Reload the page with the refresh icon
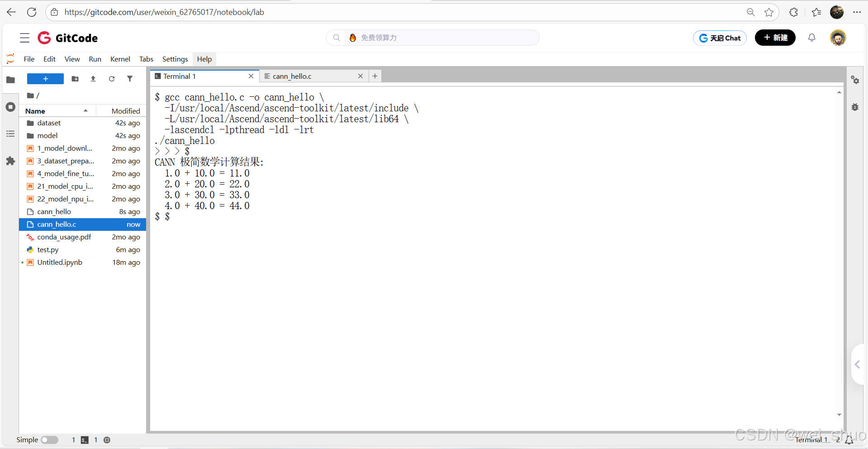 coord(32,12)
